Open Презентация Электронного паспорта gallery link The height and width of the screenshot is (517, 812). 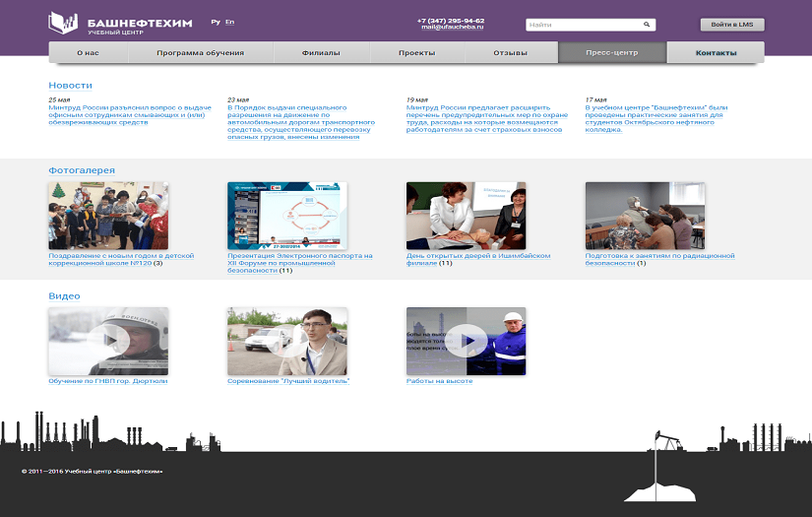pos(300,263)
